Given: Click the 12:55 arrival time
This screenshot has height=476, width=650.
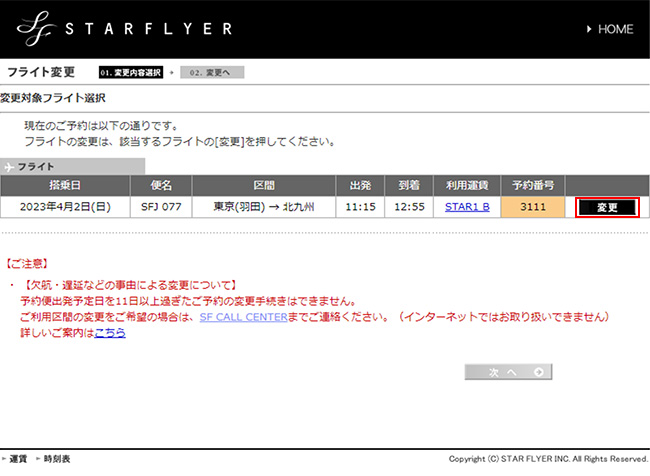Looking at the screenshot, I should coord(410,207).
